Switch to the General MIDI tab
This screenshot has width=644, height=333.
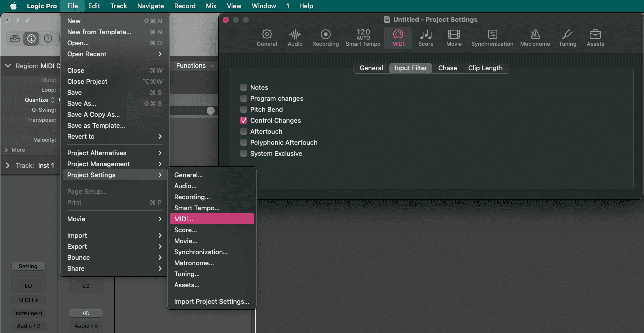point(371,68)
